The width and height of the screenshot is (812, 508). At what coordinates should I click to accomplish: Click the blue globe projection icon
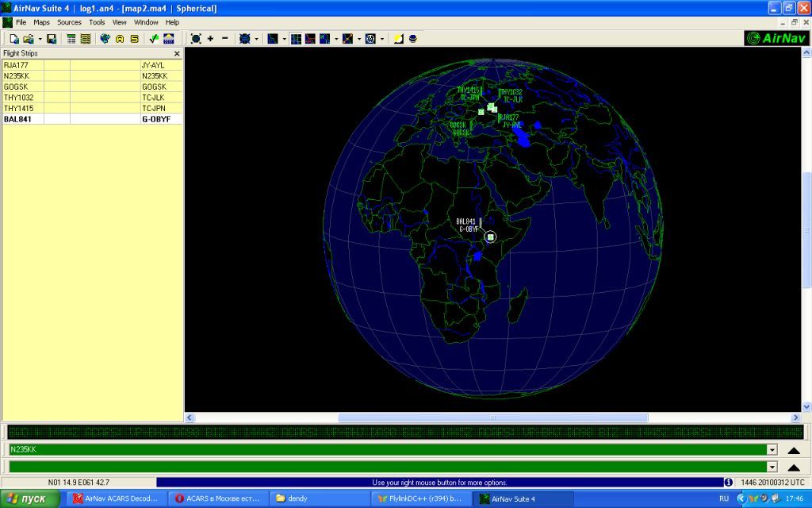coord(245,39)
